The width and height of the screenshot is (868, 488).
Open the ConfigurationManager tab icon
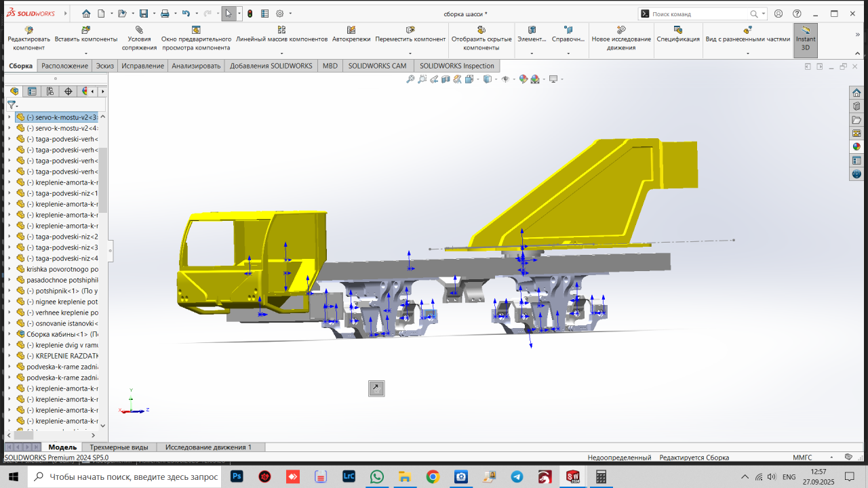point(50,91)
